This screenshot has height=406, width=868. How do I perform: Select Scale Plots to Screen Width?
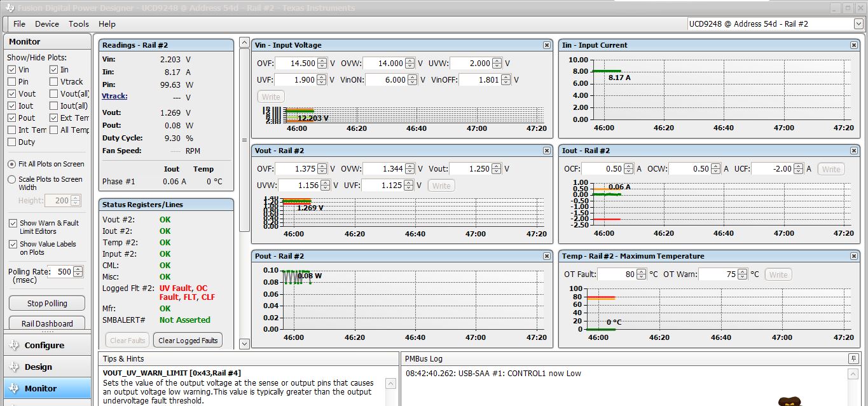tap(12, 180)
